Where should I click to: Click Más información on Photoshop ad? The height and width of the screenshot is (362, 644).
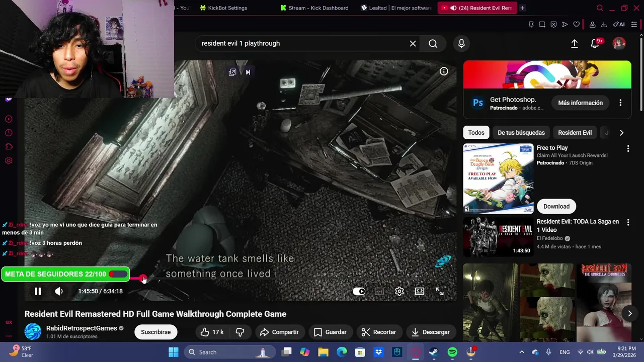pos(580,103)
